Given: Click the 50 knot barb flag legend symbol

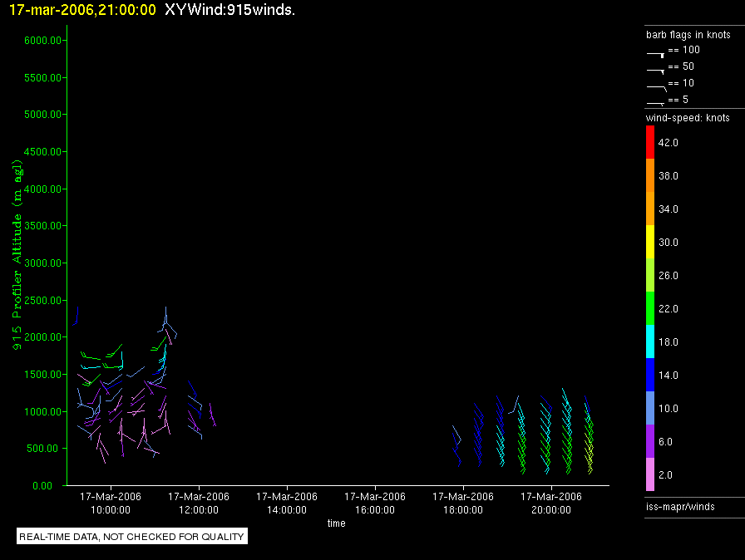Looking at the screenshot, I should [655, 71].
